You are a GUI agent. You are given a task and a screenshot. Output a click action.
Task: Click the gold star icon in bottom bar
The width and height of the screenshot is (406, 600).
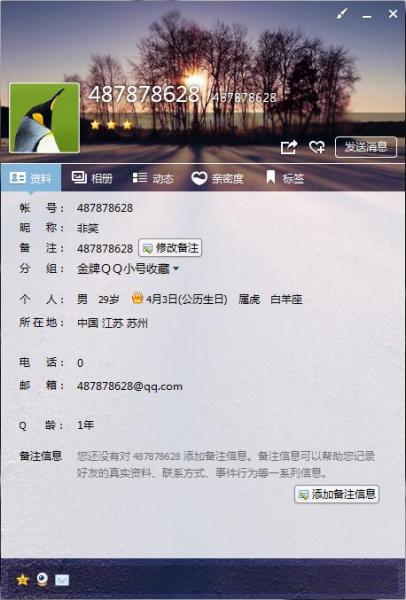23,580
